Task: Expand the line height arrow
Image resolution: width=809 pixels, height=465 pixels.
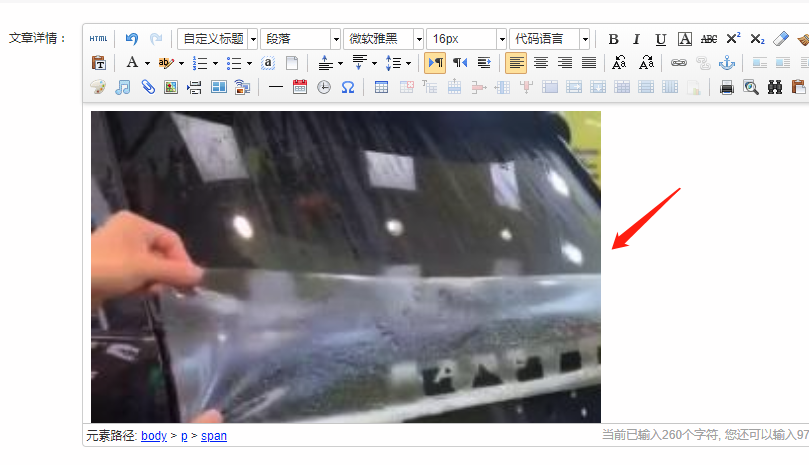Action: pyautogui.click(x=408, y=63)
